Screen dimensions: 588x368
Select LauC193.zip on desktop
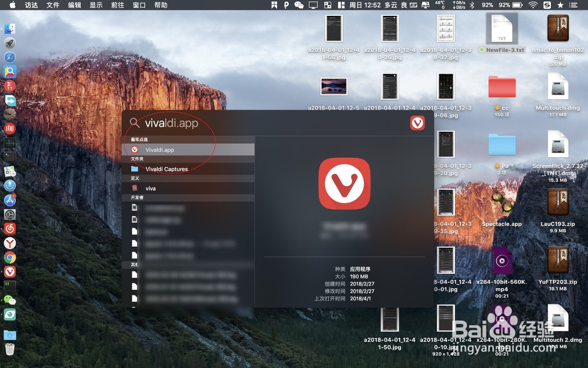pos(557,202)
